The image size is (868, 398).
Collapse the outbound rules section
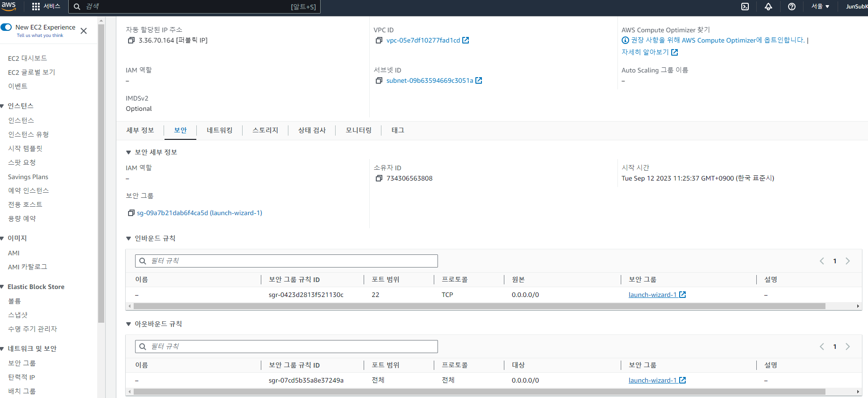[129, 324]
